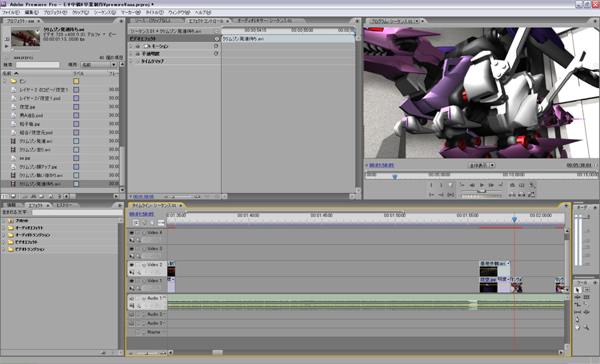The height and width of the screenshot is (364, 600).
Task: Click the Lift button in Program monitor
Action: (x=512, y=195)
